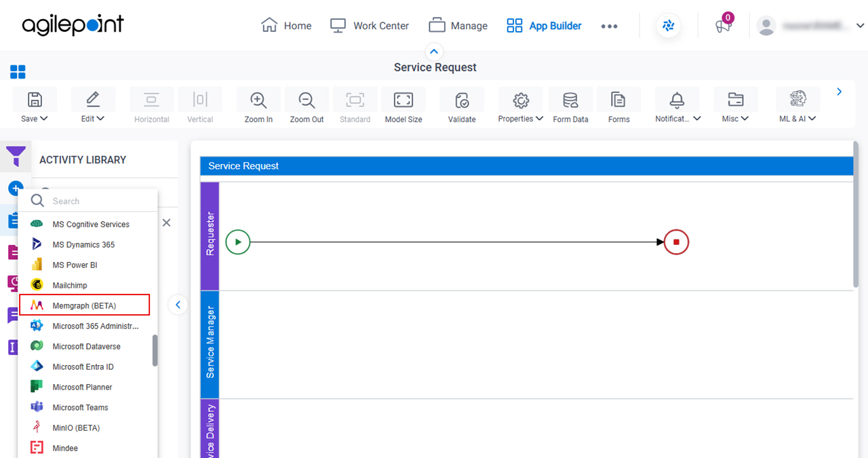
Task: Select Memgraph (BETA) in the list
Action: [x=84, y=305]
